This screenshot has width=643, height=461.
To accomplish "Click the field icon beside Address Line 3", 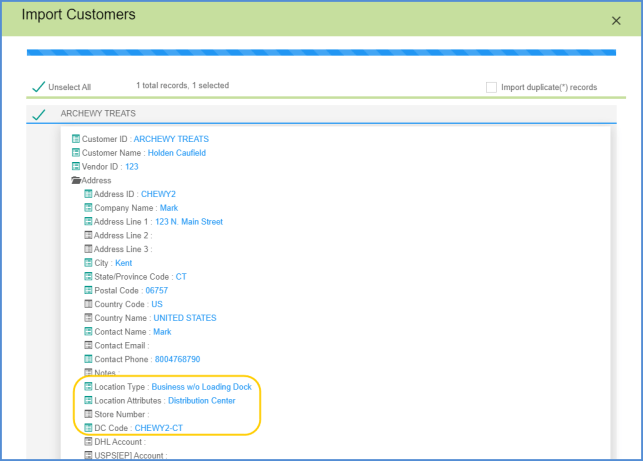I will coord(88,249).
